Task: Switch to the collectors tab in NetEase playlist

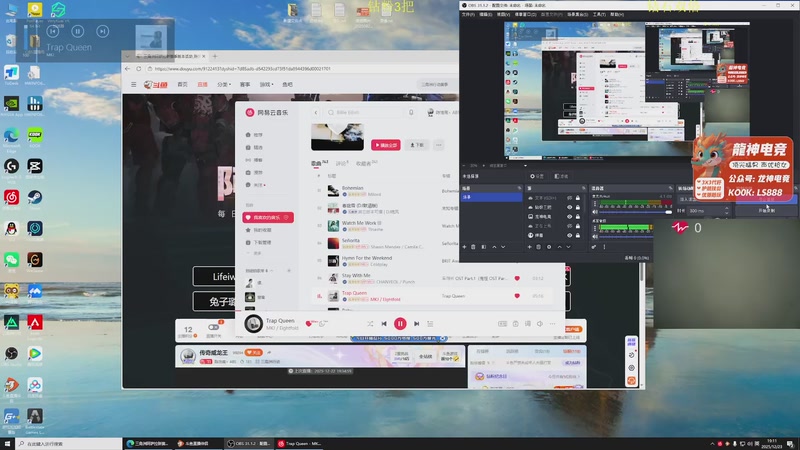Action: (366, 163)
